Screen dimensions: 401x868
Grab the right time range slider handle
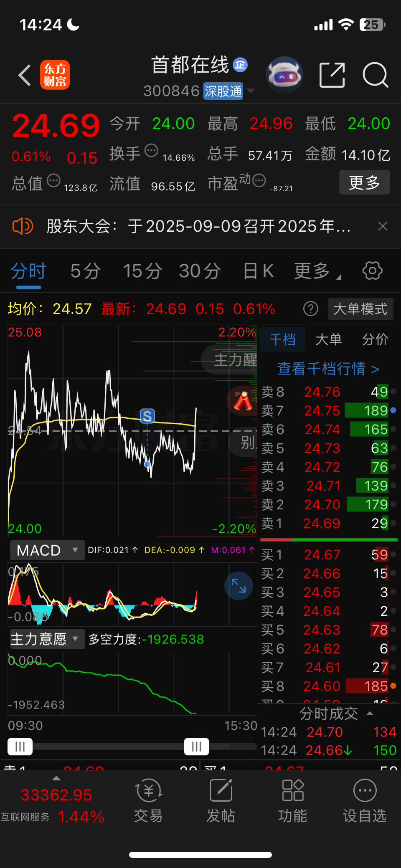[197, 747]
